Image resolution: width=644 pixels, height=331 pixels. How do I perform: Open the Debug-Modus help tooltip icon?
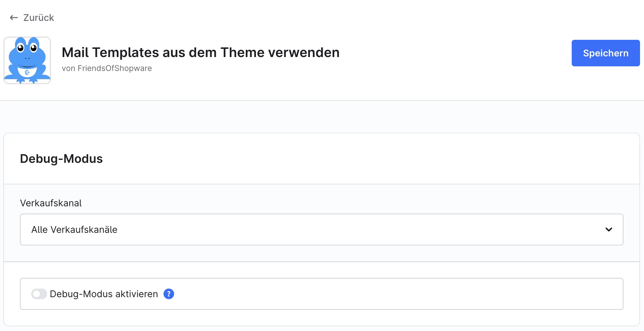pos(169,294)
